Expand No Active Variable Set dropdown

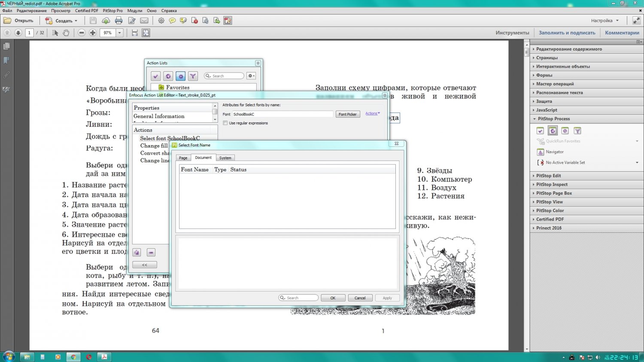637,163
